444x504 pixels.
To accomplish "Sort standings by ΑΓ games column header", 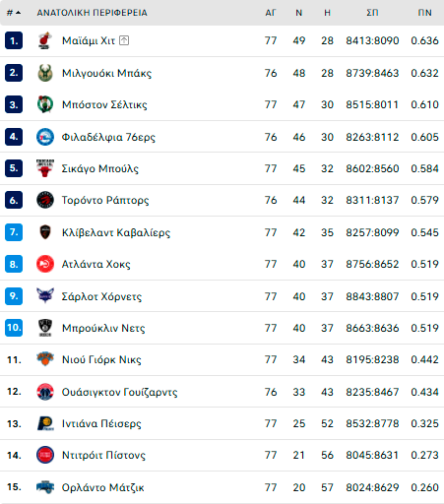I will point(271,13).
